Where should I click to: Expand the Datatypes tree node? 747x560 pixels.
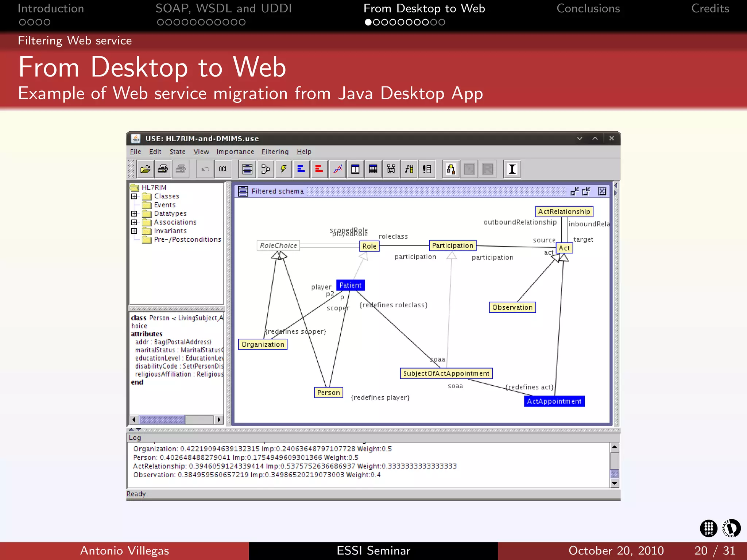tap(134, 214)
